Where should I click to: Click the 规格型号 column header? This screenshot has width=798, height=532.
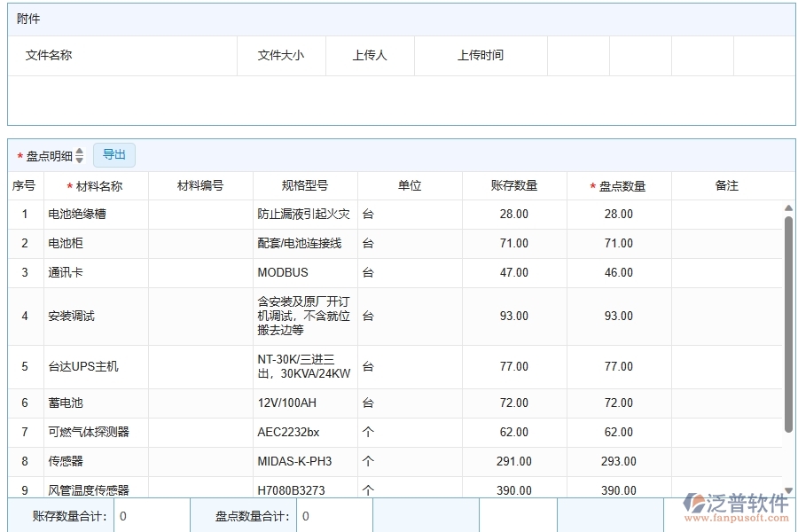(x=304, y=185)
